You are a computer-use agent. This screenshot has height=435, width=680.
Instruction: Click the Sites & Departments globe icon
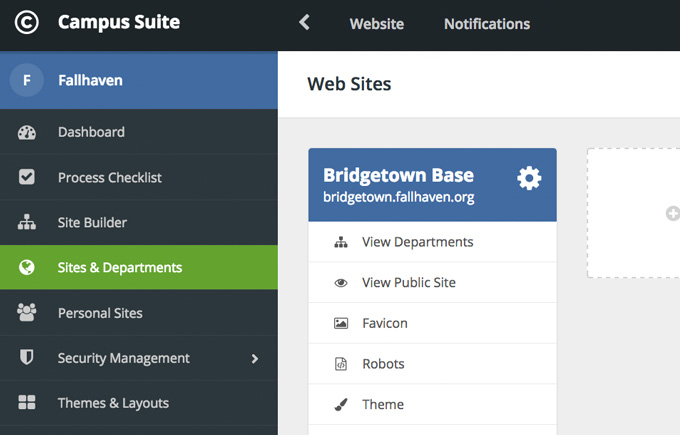click(x=26, y=267)
